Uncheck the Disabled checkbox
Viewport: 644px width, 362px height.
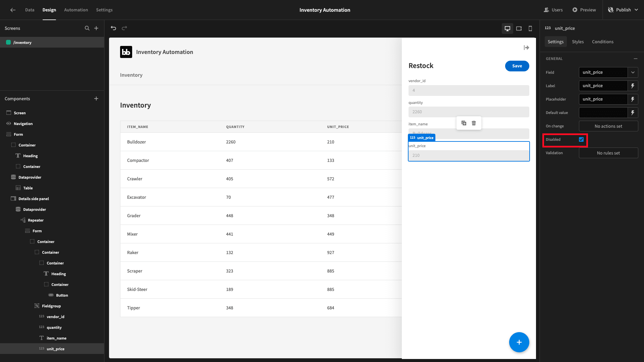(581, 139)
